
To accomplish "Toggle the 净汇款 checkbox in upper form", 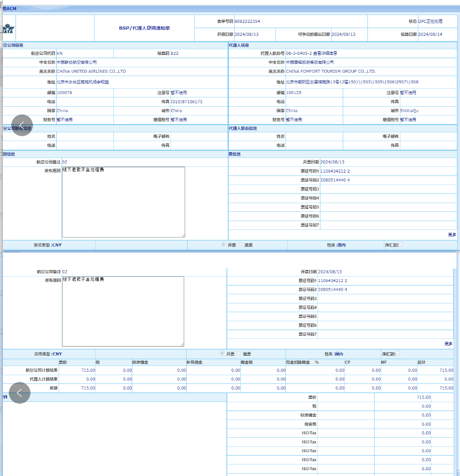I will [x=400, y=245].
